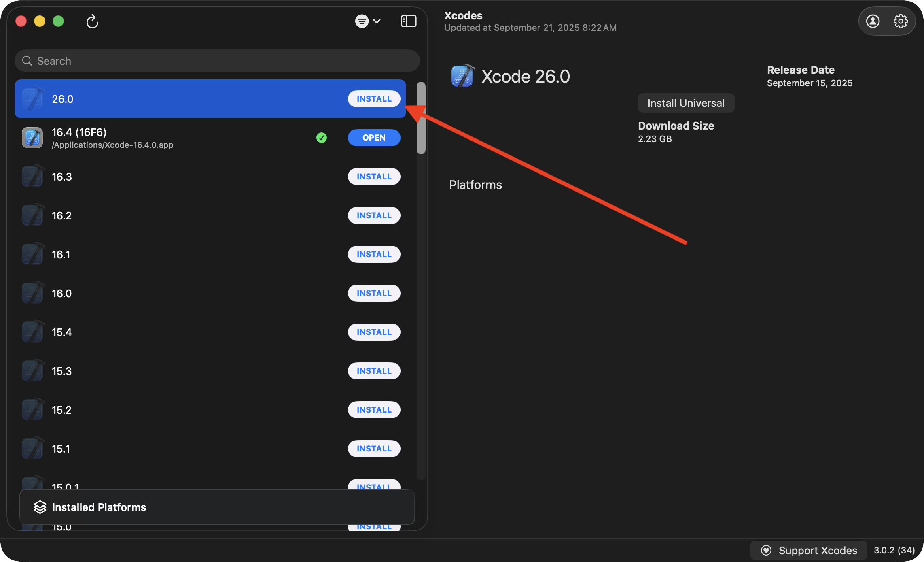Install Xcode 26.0 from list
This screenshot has width=924, height=562.
[x=374, y=99]
